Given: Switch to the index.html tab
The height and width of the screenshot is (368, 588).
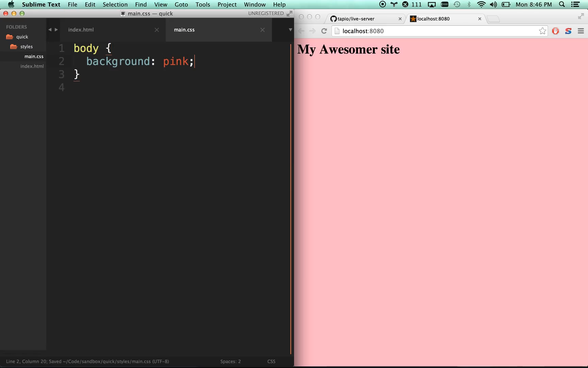Looking at the screenshot, I should [x=81, y=30].
